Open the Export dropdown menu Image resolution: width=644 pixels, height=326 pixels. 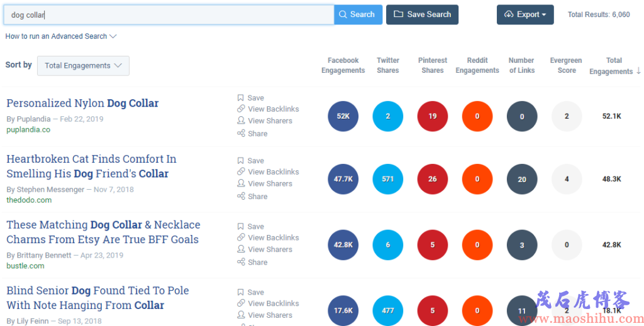[x=525, y=14]
